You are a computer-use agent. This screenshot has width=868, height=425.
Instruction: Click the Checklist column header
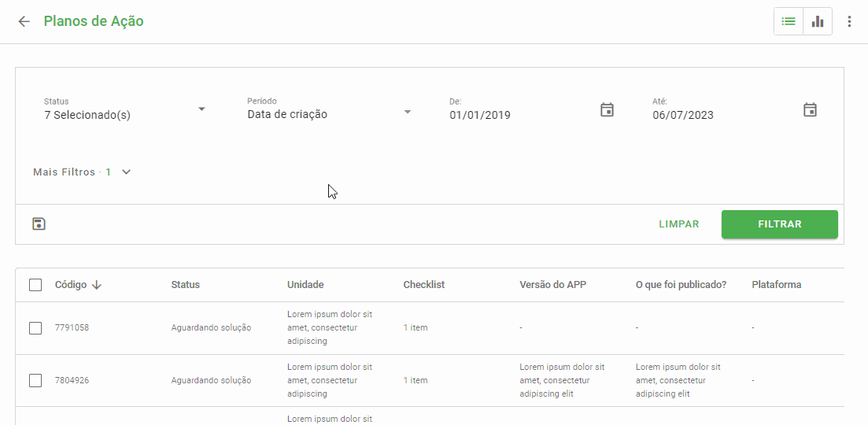[x=424, y=285]
